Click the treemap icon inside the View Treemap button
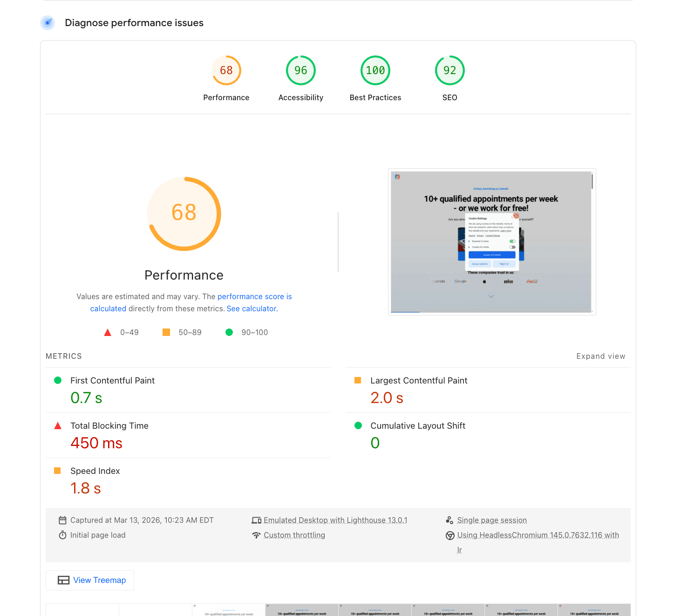The image size is (694, 616). tap(63, 580)
